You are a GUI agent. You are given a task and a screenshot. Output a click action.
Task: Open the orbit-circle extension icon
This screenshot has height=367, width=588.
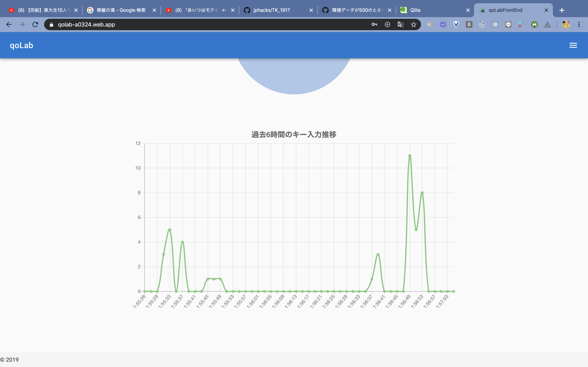[482, 24]
